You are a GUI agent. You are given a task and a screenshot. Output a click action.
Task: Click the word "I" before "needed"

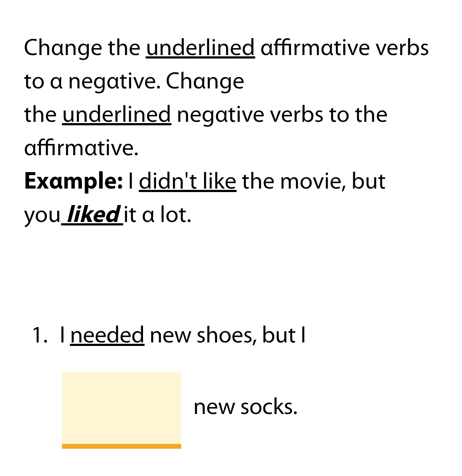click(x=63, y=335)
